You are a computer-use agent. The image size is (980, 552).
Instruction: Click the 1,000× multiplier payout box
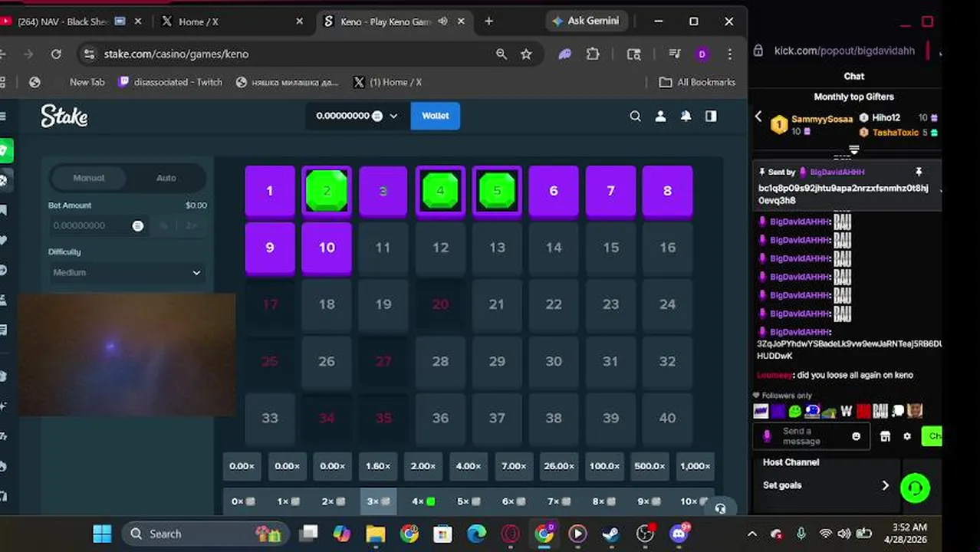point(695,466)
